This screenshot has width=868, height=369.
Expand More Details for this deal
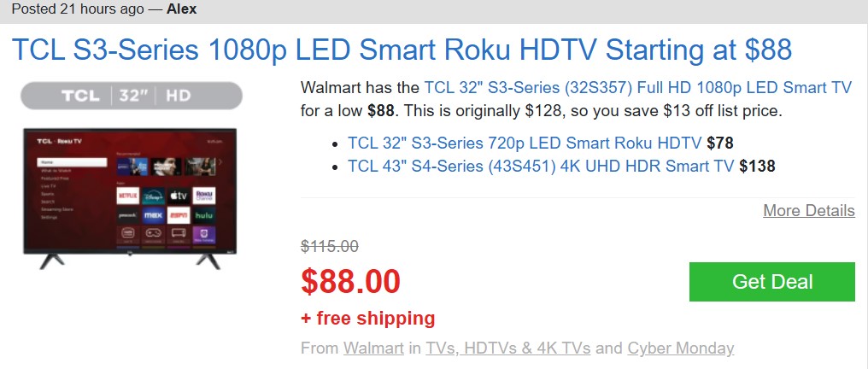pyautogui.click(x=808, y=210)
